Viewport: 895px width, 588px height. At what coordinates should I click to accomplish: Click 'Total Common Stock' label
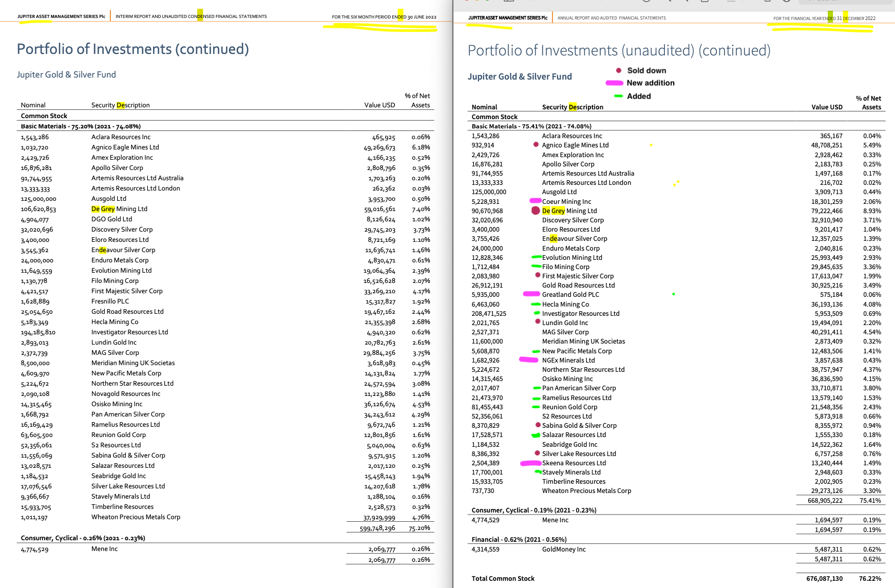click(503, 579)
